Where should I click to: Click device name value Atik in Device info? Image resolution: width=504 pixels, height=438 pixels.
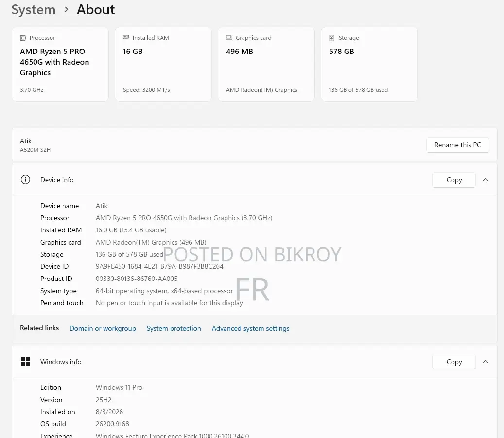point(102,206)
